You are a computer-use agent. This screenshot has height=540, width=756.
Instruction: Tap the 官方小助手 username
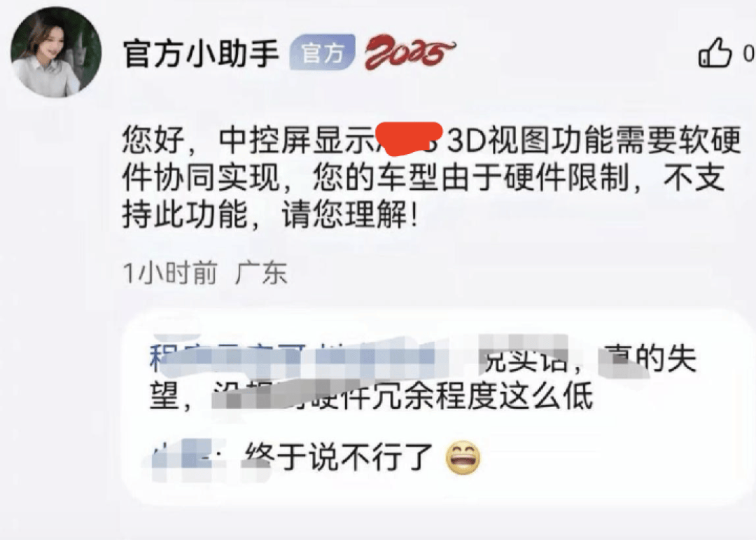tap(201, 53)
